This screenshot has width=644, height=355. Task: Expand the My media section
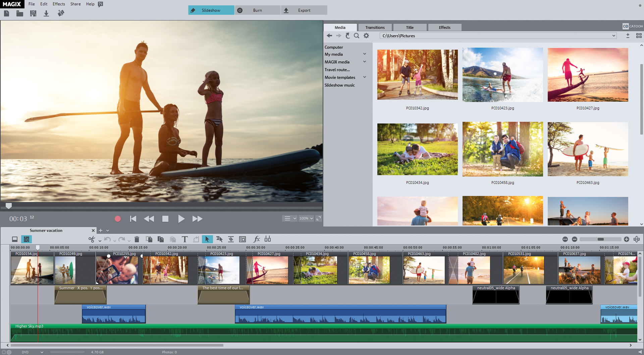tap(365, 54)
